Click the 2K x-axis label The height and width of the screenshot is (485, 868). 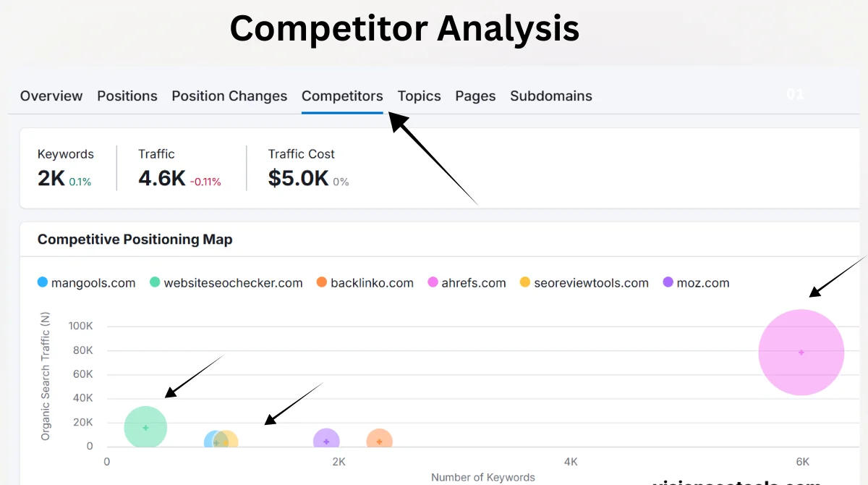click(339, 461)
